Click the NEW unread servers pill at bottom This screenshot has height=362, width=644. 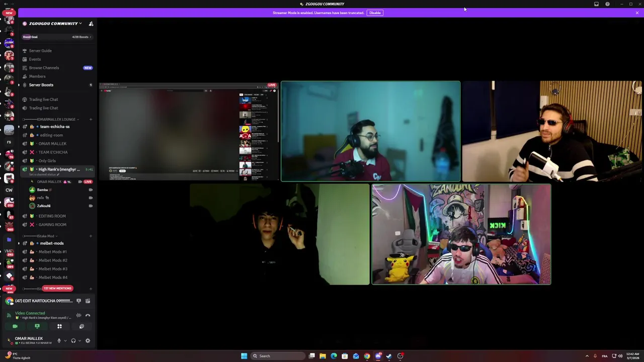tap(8, 289)
